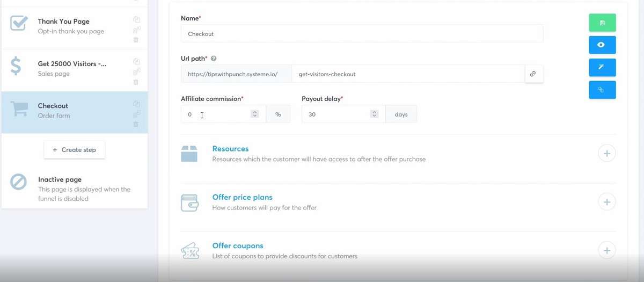Focus the Payout delay number field
The height and width of the screenshot is (282, 644).
[343, 114]
